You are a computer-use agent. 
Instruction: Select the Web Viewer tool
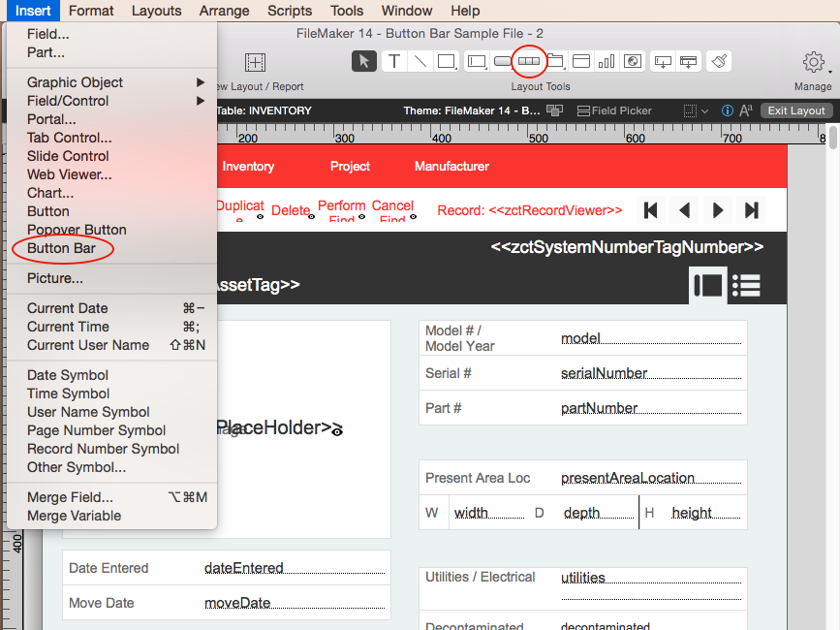tap(632, 61)
